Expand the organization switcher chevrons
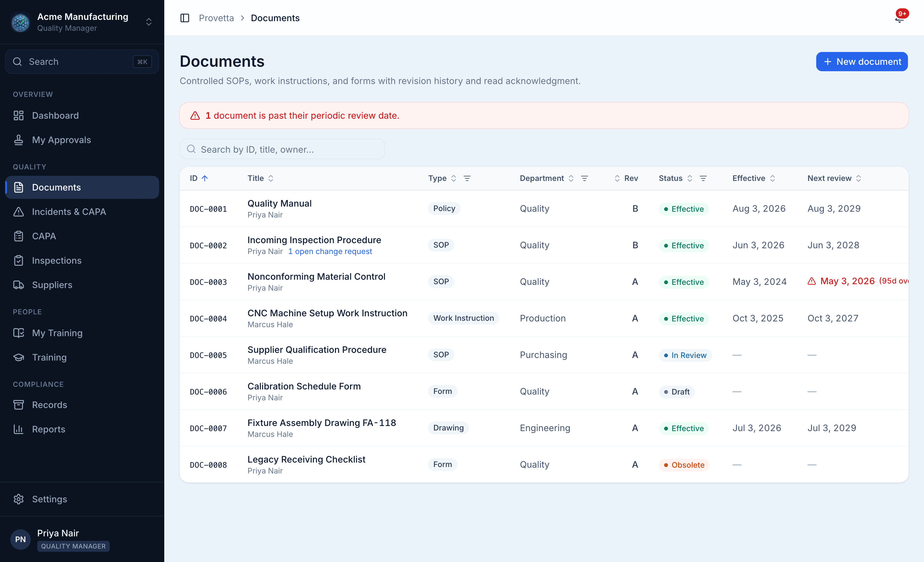Viewport: 924px width, 562px height. [x=149, y=22]
